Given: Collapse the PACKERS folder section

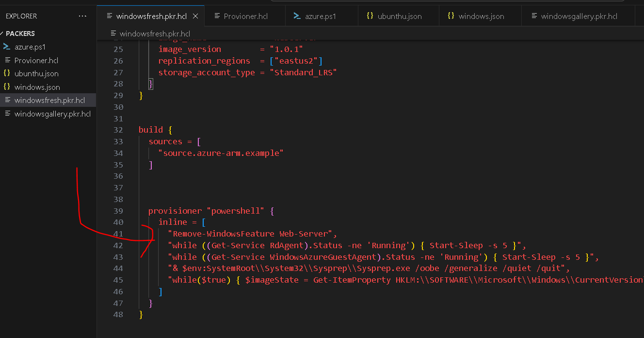Looking at the screenshot, I should [20, 34].
